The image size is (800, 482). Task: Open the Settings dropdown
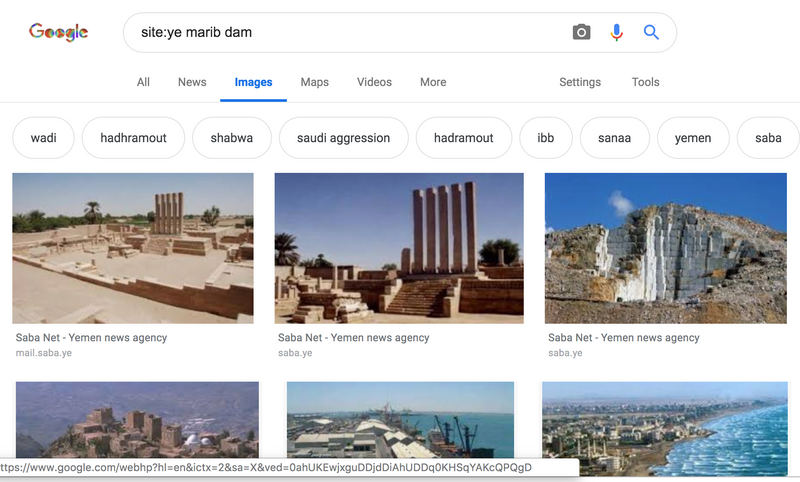[x=580, y=82]
